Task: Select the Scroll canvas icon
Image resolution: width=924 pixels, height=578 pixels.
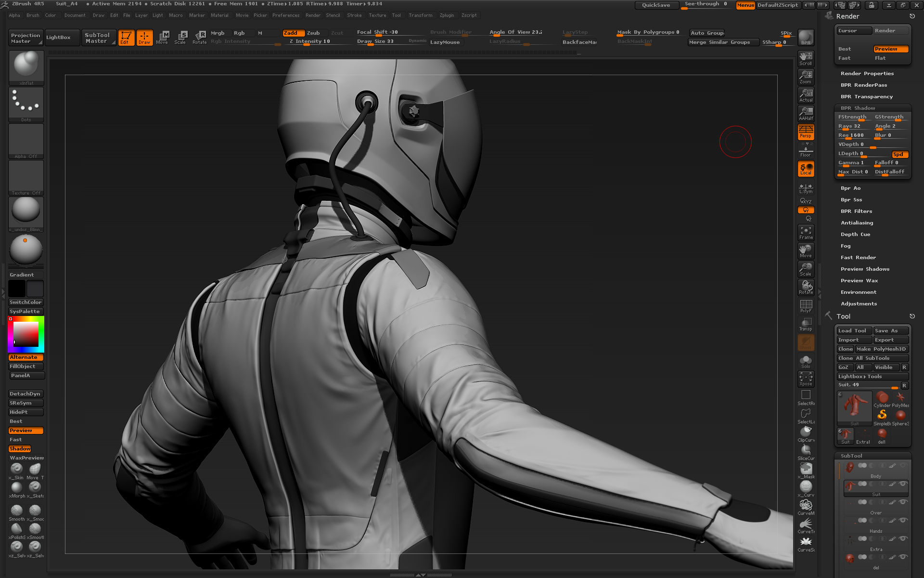Action: (806, 58)
